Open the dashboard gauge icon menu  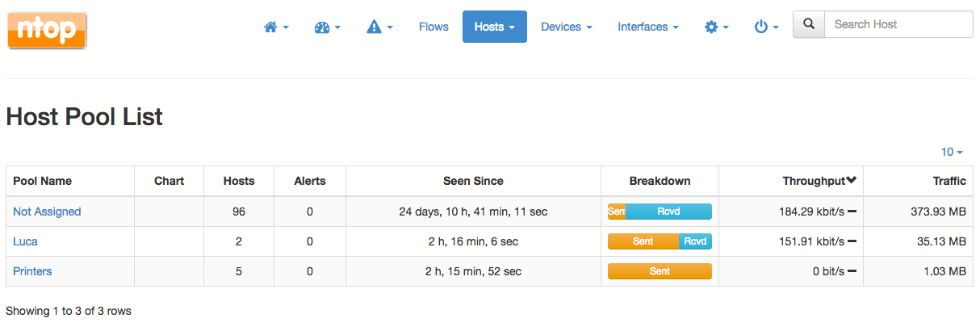click(x=327, y=27)
